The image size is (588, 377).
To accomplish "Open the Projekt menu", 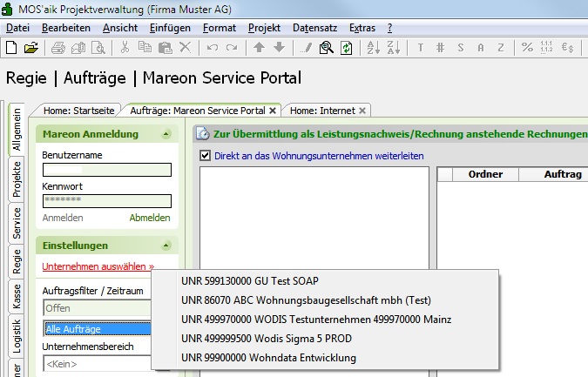I will [264, 28].
